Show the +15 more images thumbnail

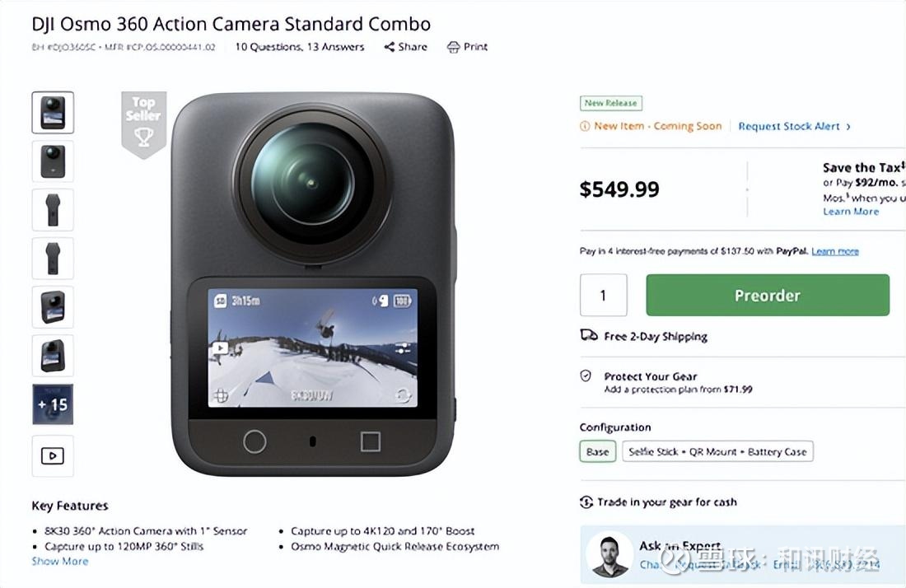coord(53,404)
